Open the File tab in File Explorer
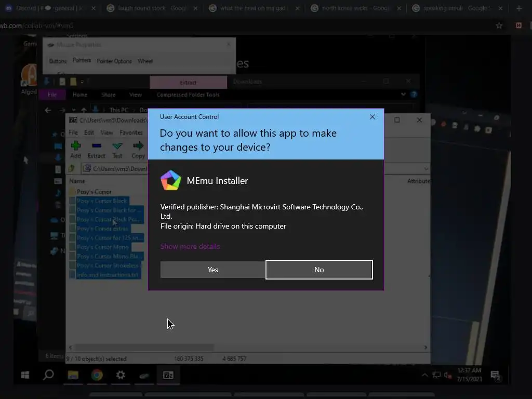Image resolution: width=532 pixels, height=399 pixels. point(52,95)
